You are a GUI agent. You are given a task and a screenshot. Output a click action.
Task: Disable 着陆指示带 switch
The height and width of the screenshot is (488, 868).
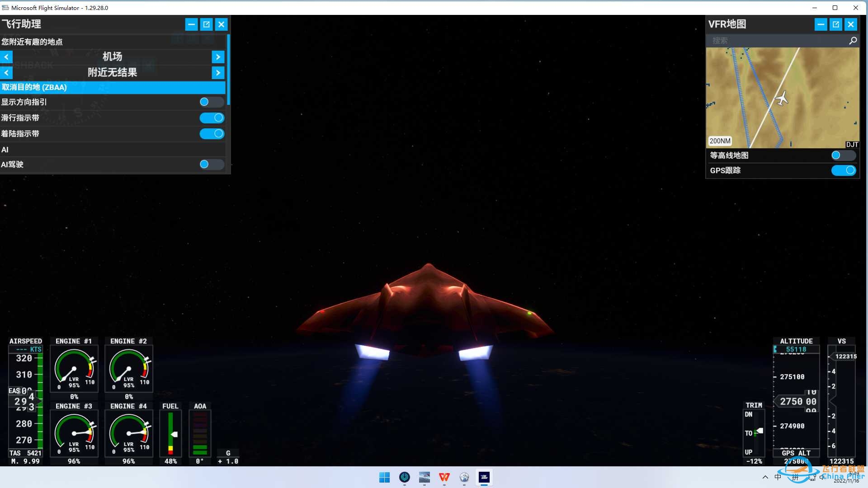point(212,134)
